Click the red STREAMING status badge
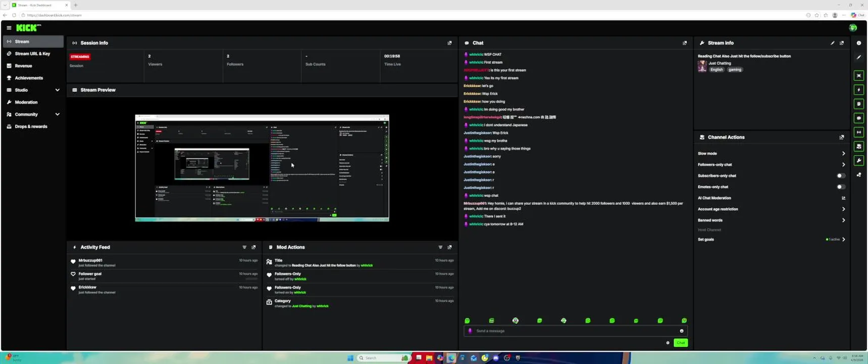 click(x=80, y=57)
